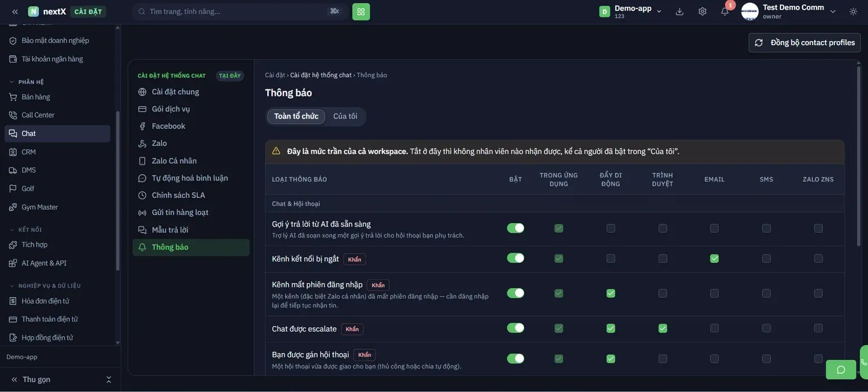The height and width of the screenshot is (392, 868).
Task: Click the Test Demo Comm avatar image
Action: point(750,12)
